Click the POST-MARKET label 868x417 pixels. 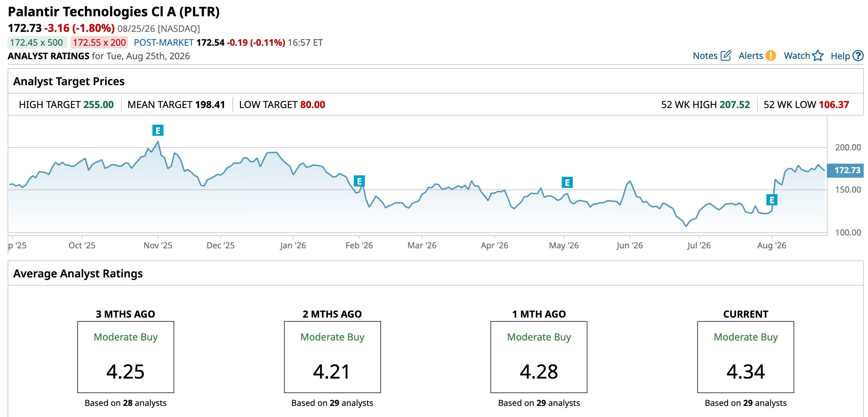click(x=163, y=43)
